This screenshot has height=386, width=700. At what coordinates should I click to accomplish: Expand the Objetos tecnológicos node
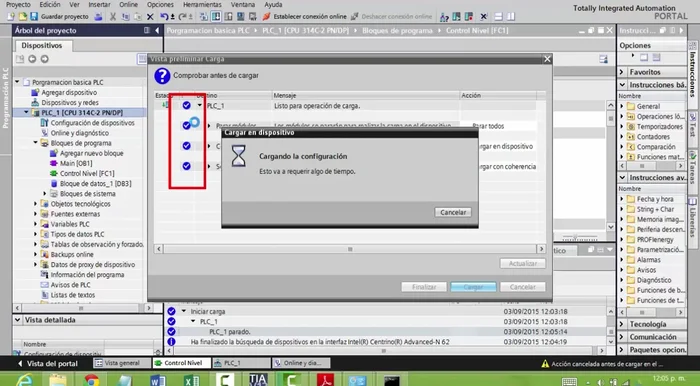[36, 203]
